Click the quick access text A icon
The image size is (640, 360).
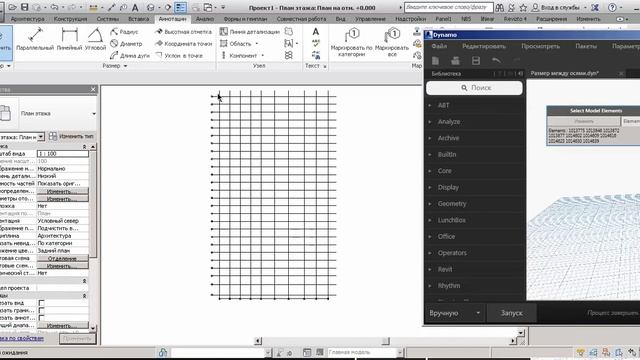tap(135, 7)
